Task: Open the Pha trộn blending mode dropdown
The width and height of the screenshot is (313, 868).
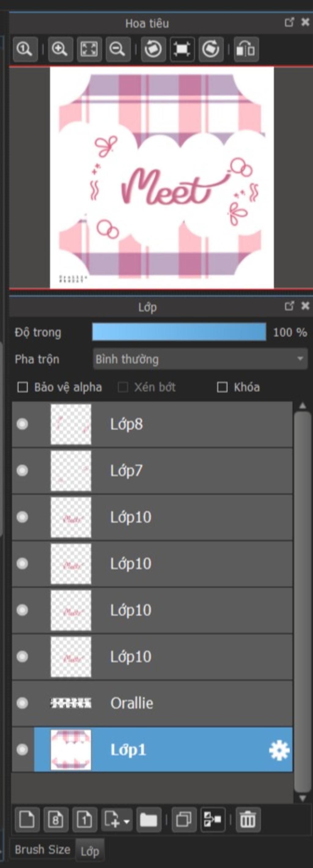Action: click(x=200, y=359)
